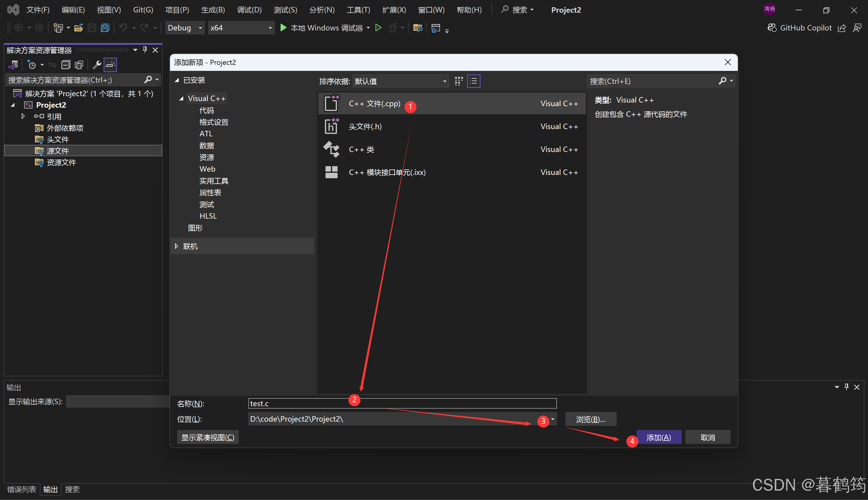The height and width of the screenshot is (500, 868).
Task: Click the GitHub Copilot icon
Action: pyautogui.click(x=772, y=28)
